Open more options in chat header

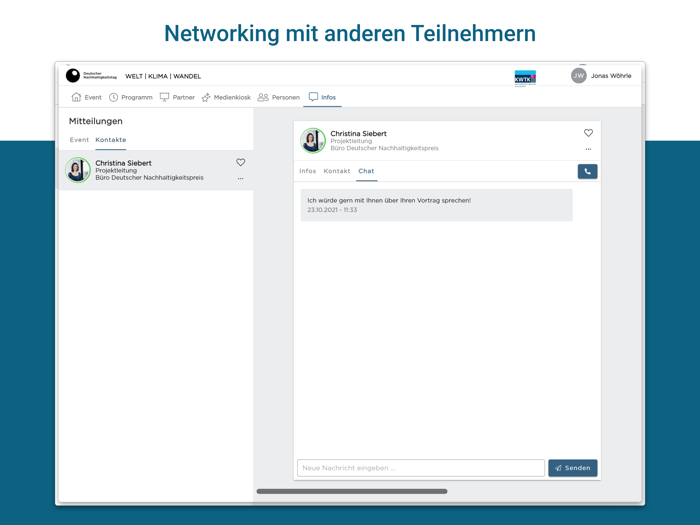point(588,149)
